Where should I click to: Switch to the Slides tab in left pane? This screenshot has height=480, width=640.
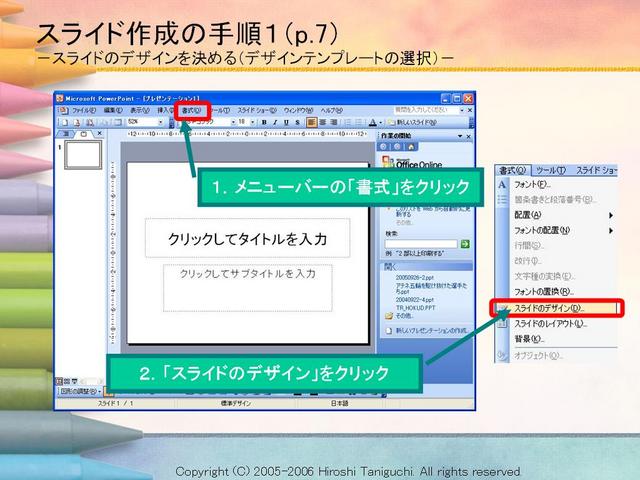84,133
